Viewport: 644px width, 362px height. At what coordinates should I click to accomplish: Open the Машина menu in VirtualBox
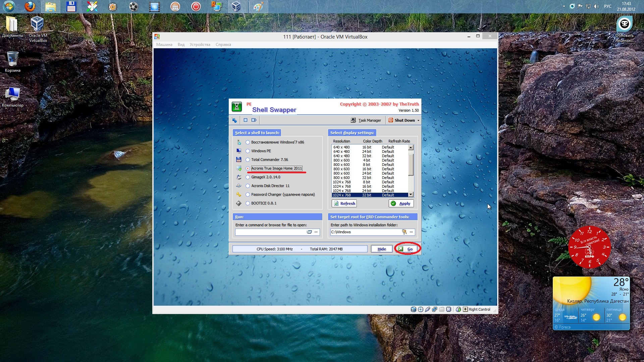pyautogui.click(x=164, y=45)
